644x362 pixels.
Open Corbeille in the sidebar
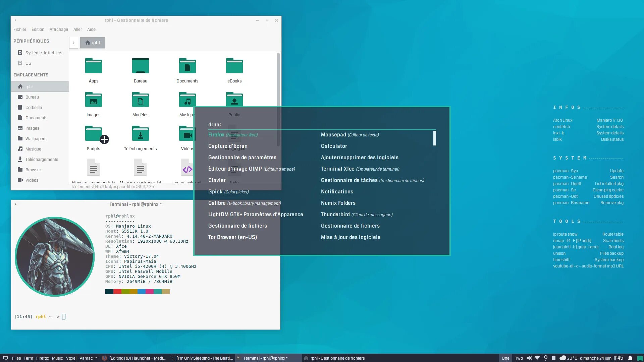pyautogui.click(x=34, y=108)
